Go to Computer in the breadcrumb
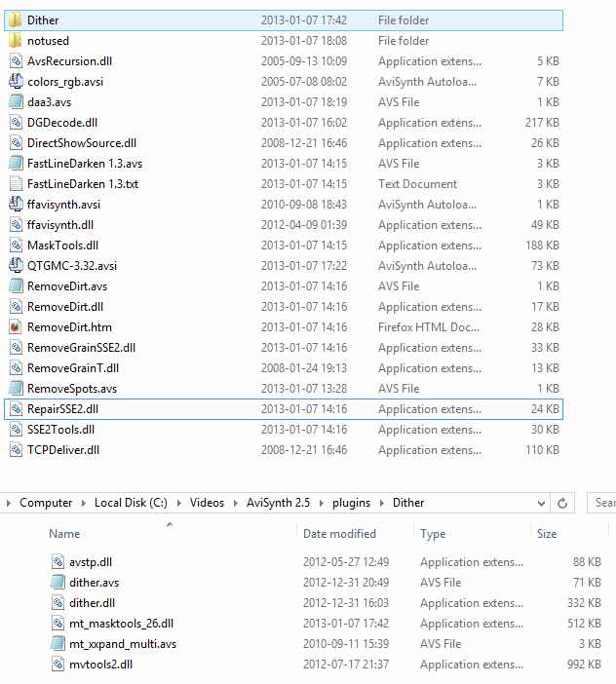 46,503
